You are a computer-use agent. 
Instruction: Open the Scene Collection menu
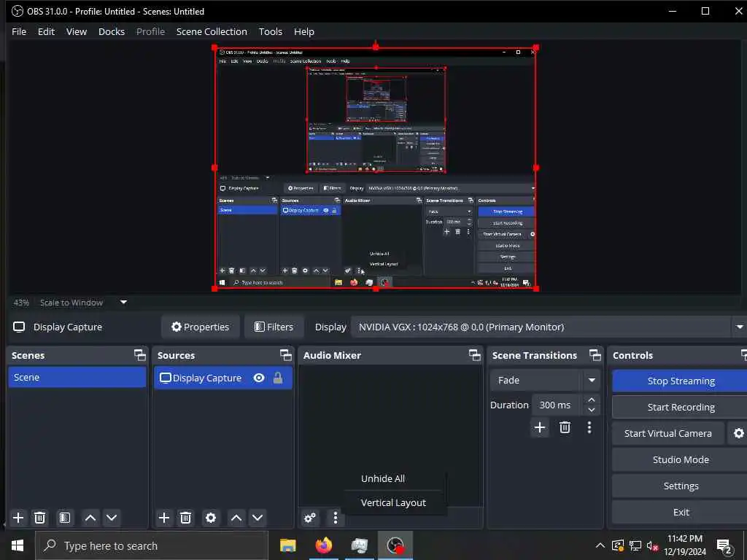(212, 31)
